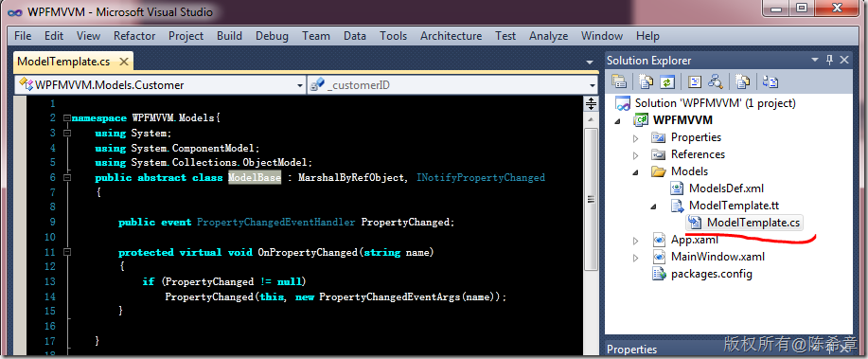The width and height of the screenshot is (868, 359).
Task: Open the Refactor menu
Action: click(x=134, y=36)
